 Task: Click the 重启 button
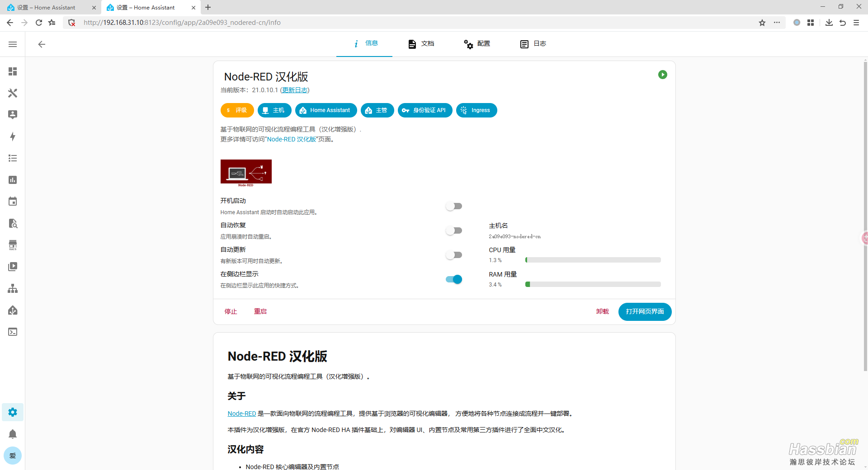pyautogui.click(x=260, y=311)
